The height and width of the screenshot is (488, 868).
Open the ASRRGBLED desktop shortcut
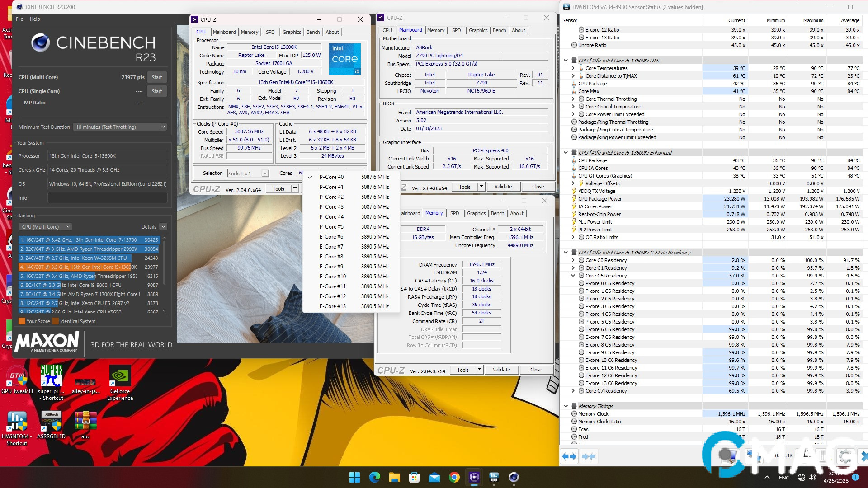tap(51, 422)
